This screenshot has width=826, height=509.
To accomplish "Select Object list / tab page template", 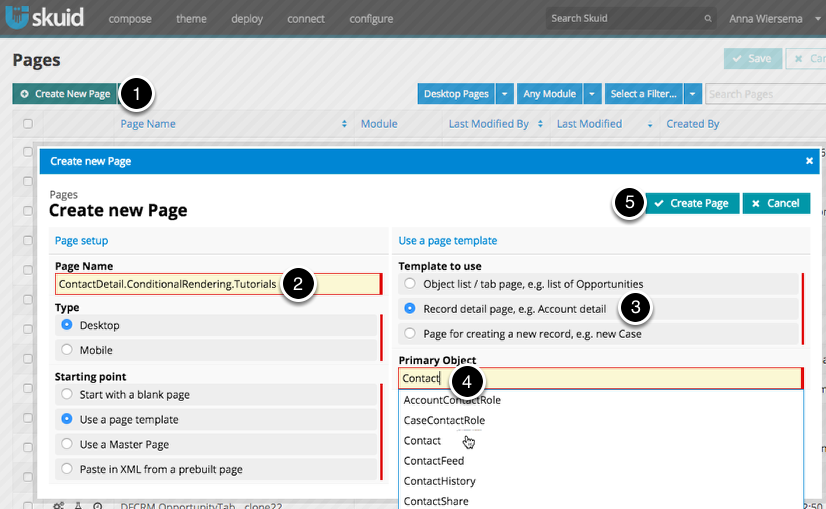I will [410, 284].
